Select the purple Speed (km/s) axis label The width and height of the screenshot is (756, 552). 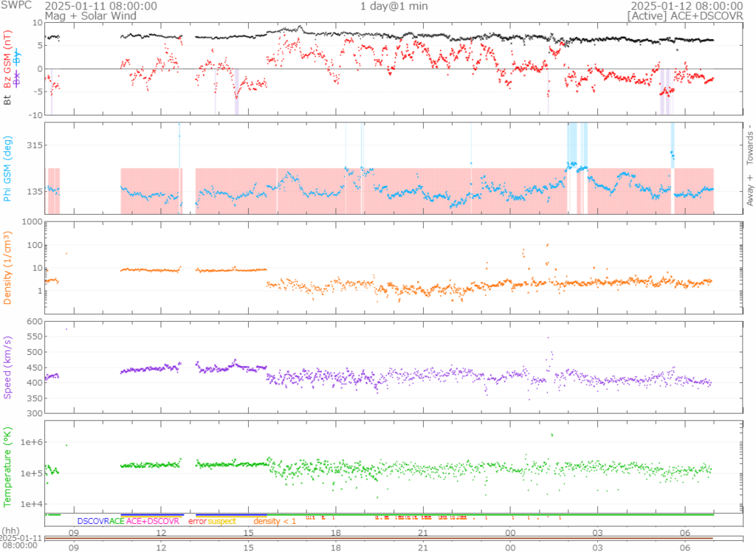coord(7,367)
